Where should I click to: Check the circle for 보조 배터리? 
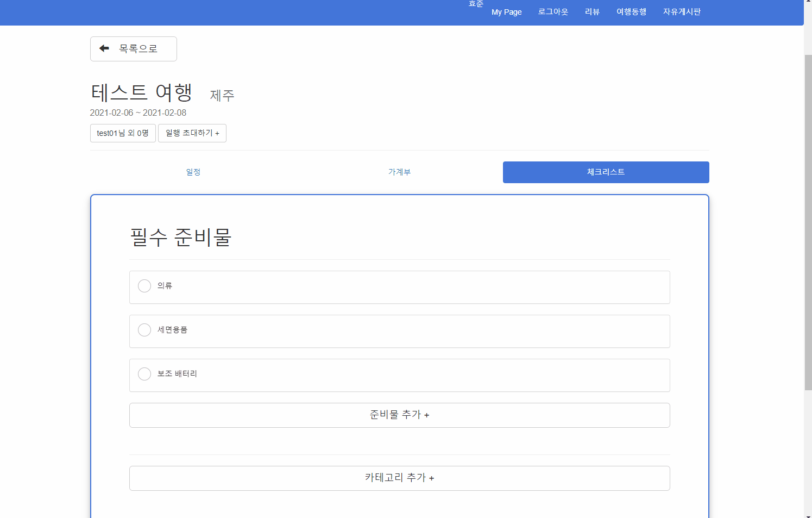pos(144,374)
